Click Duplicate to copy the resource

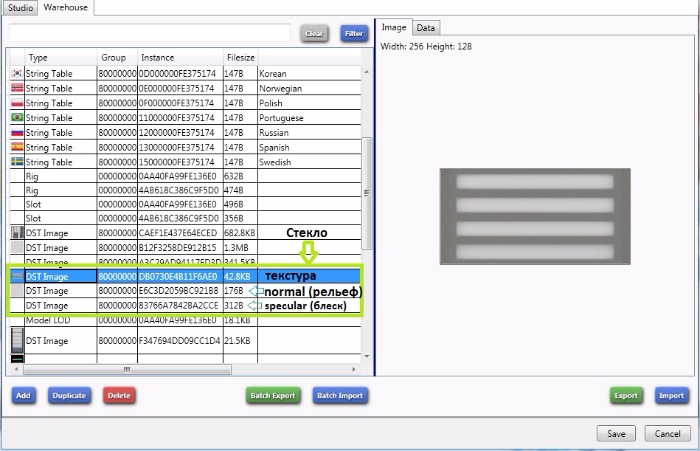68,395
